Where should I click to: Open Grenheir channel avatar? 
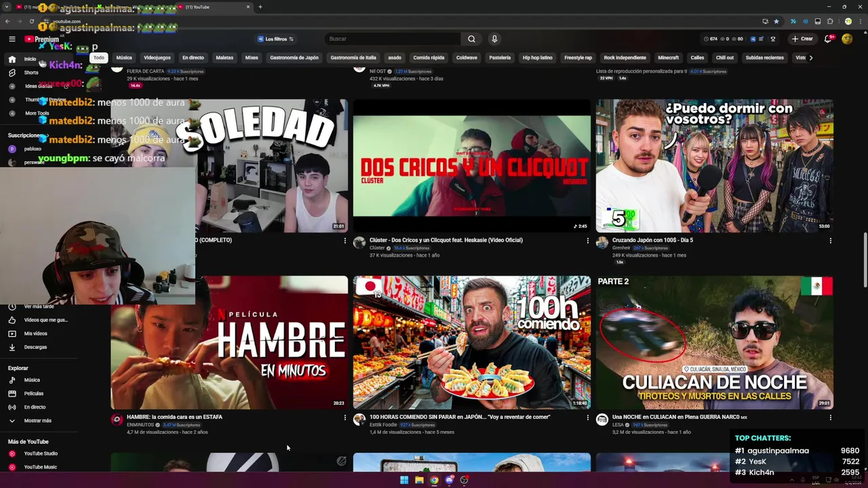602,243
